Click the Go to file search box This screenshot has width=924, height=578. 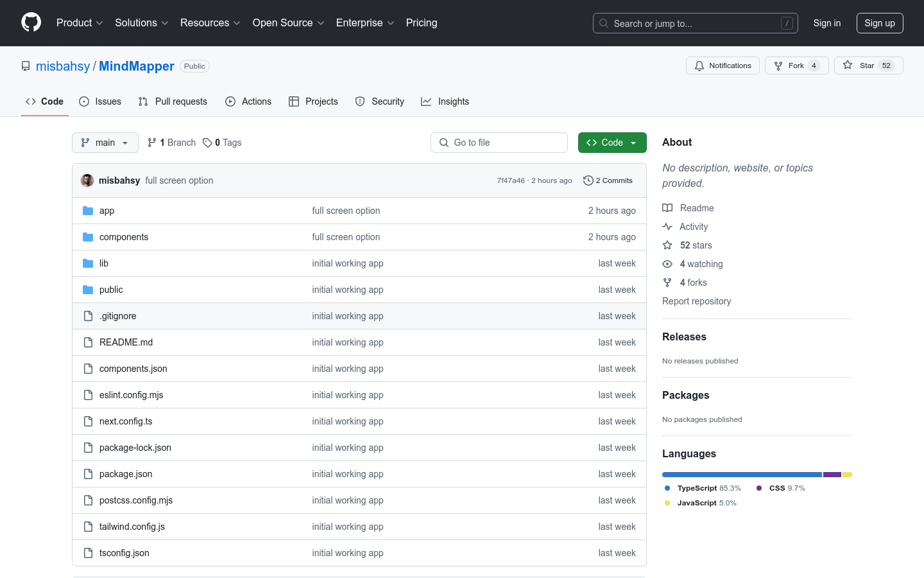point(499,142)
